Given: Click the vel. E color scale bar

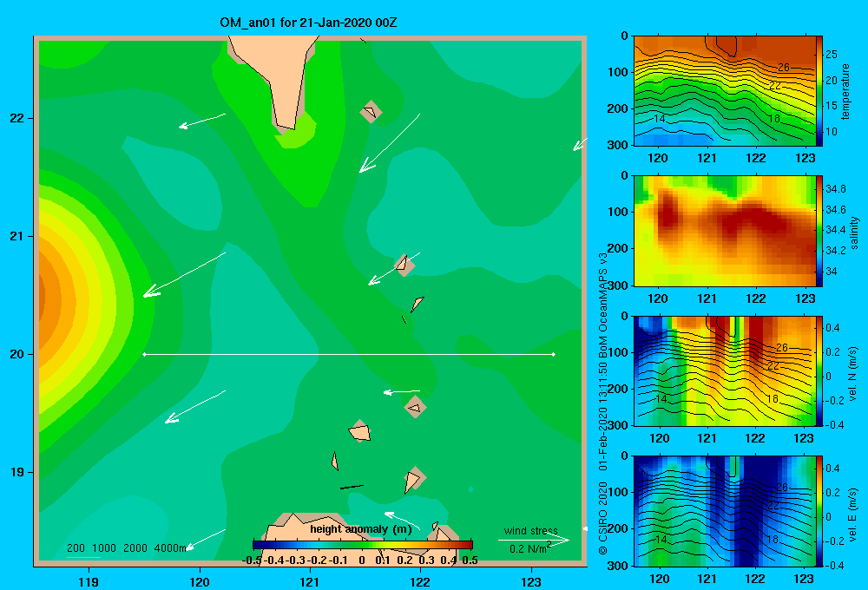Looking at the screenshot, I should pos(819,511).
